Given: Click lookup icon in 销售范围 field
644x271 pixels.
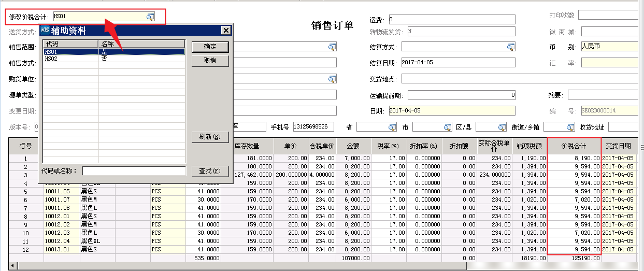Looking at the screenshot, I should coord(332,47).
